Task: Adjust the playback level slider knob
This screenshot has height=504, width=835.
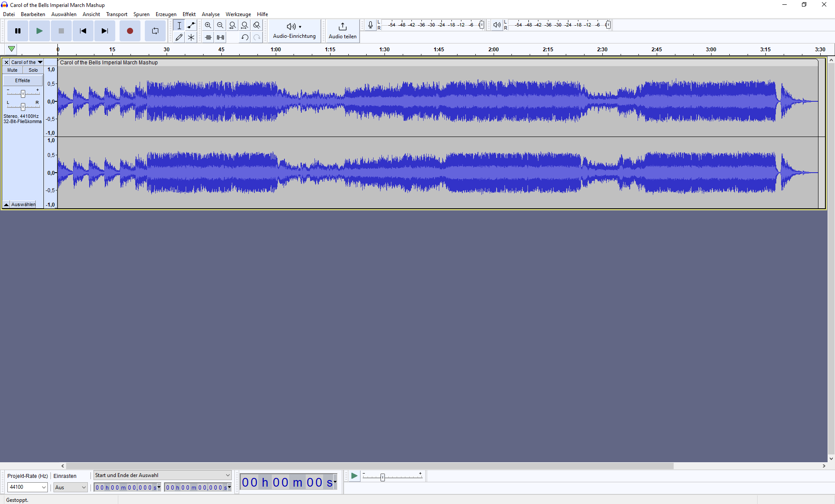Action: tap(608, 25)
